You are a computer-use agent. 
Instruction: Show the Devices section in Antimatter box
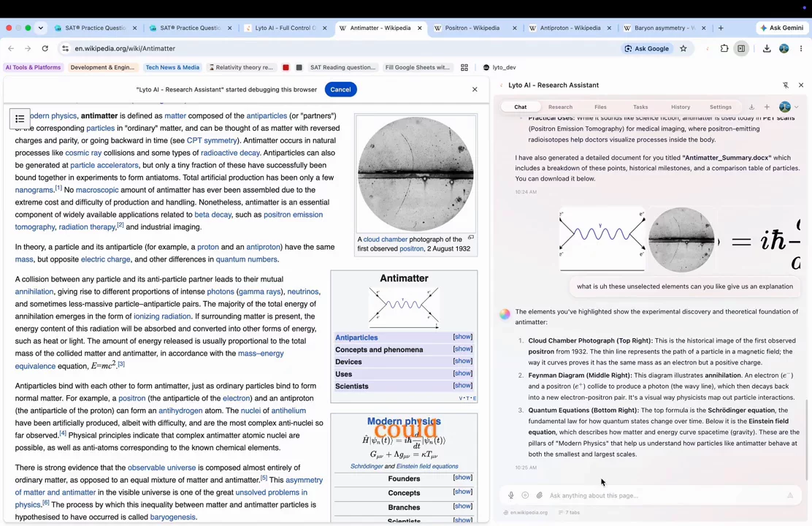[x=462, y=361]
